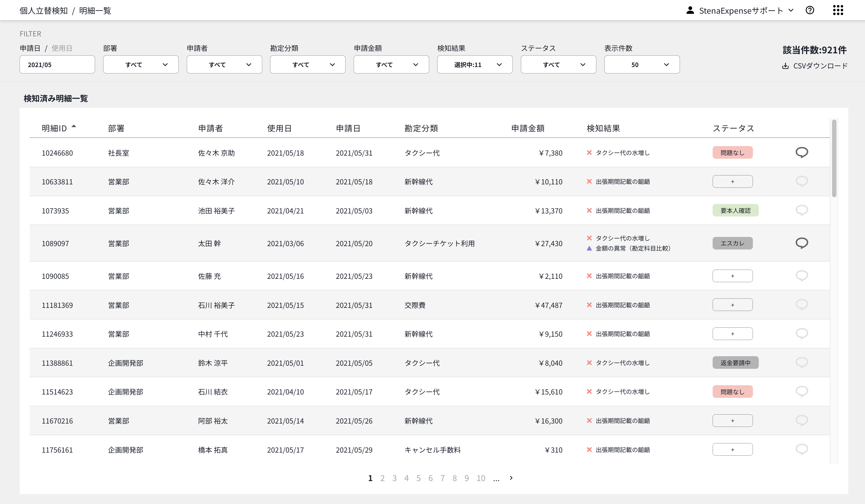Click comment bubble in 佐々木 洋介 row
This screenshot has height=504, width=865.
(802, 181)
